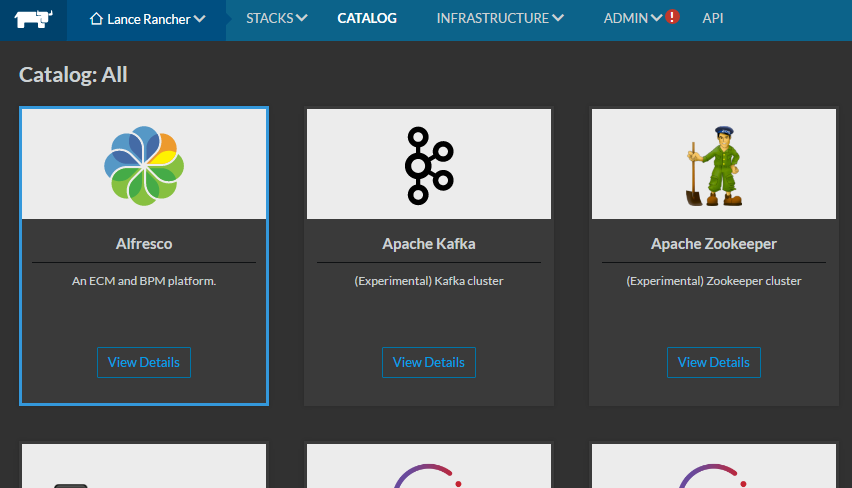Open the API menu item
Screen dimensions: 852x488
pyautogui.click(x=713, y=18)
